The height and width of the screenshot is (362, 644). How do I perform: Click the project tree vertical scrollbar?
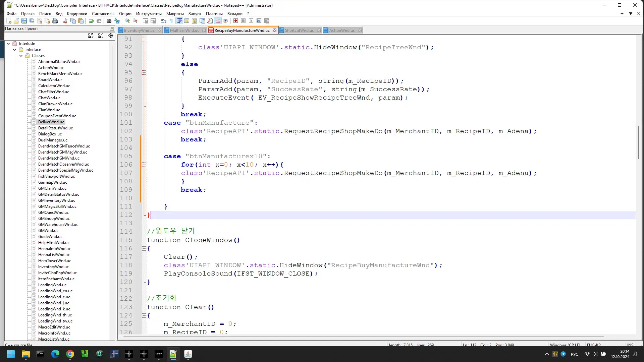coord(112,74)
